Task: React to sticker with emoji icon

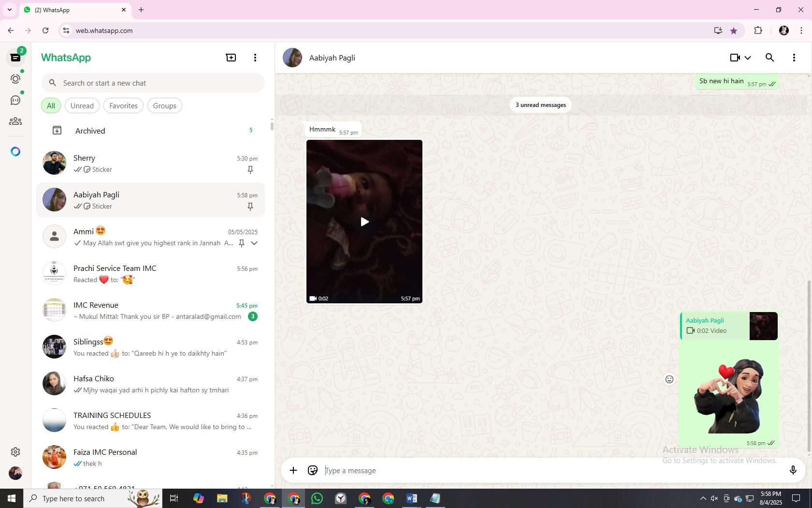Action: [x=669, y=379]
